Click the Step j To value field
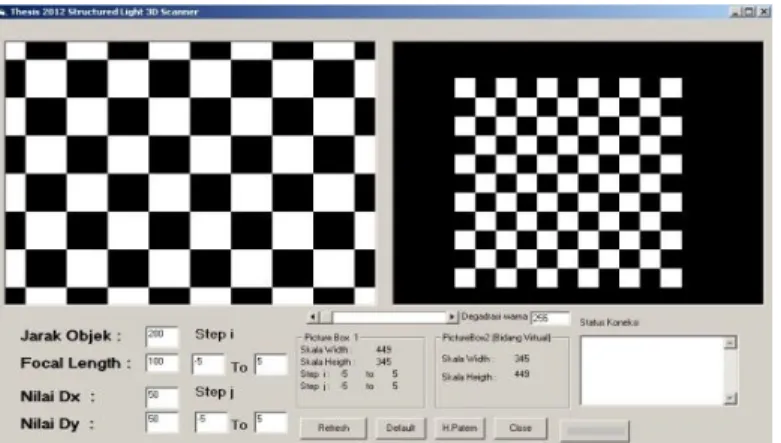Image resolution: width=781 pixels, height=443 pixels. (271, 422)
